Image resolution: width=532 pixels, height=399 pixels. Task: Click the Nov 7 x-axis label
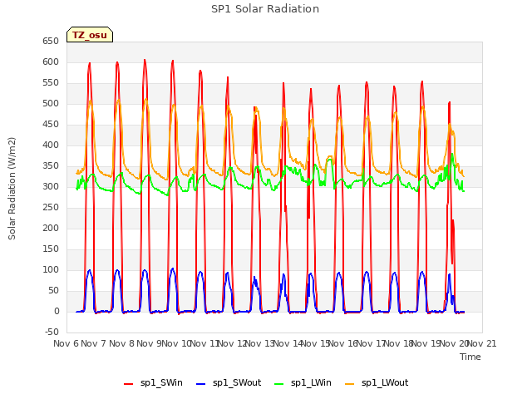pyautogui.click(x=94, y=343)
